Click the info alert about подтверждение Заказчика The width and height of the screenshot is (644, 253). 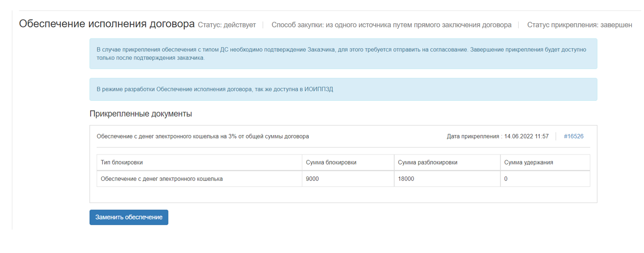pos(343,54)
